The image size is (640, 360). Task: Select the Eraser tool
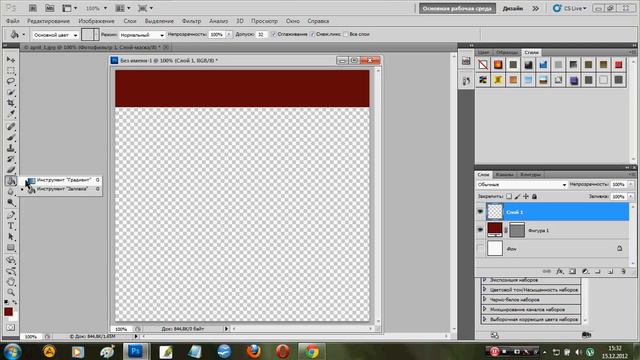tap(11, 170)
